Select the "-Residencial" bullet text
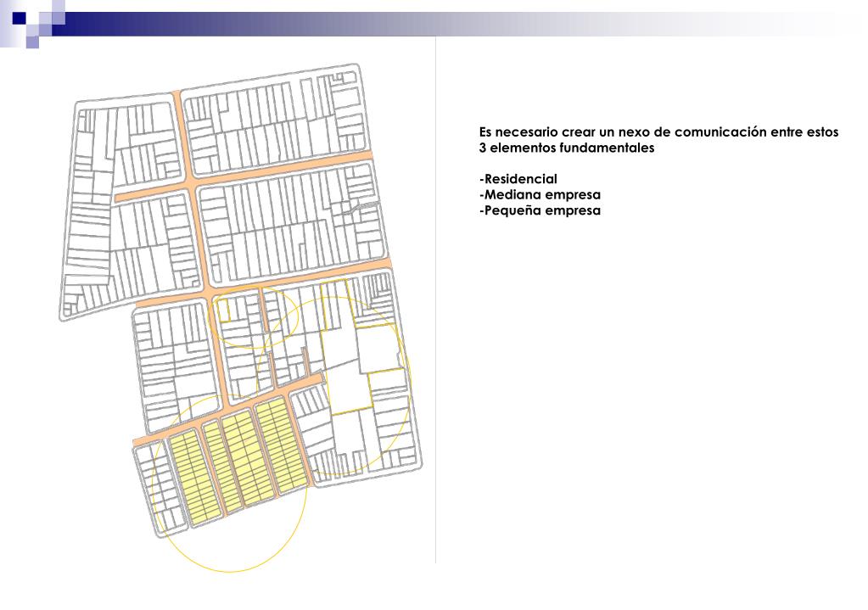Image resolution: width=868 pixels, height=610 pixels. (x=518, y=179)
